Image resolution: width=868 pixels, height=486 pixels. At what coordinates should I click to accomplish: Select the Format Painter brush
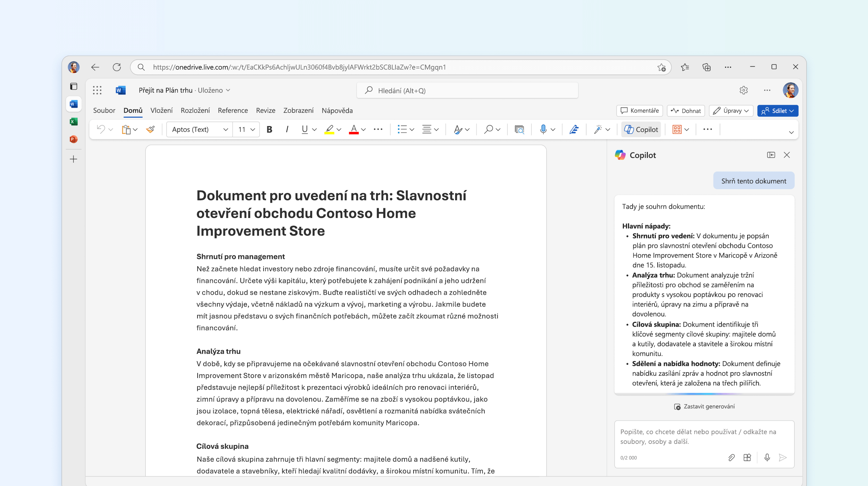click(x=150, y=129)
